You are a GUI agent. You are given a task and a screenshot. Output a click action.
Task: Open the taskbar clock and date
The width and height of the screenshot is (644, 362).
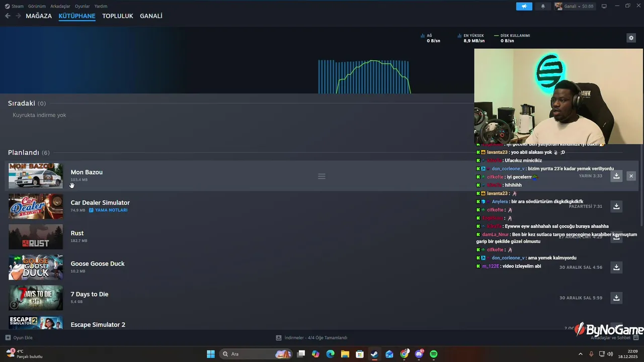pos(628,354)
